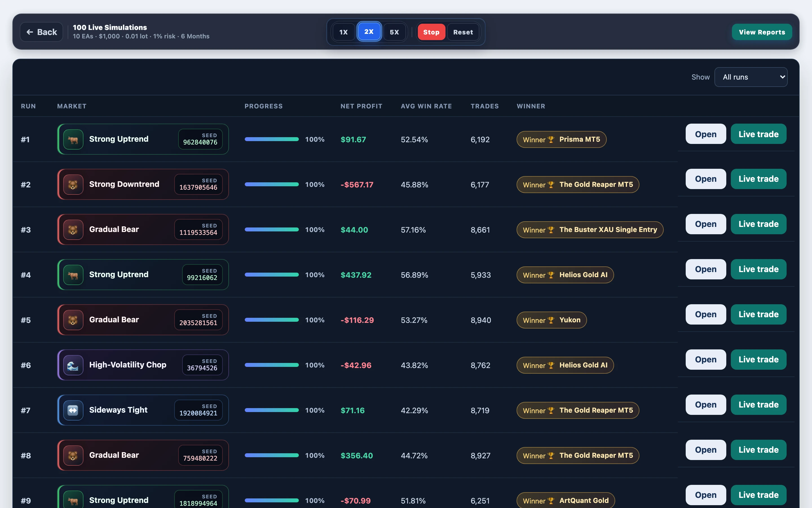Image resolution: width=812 pixels, height=508 pixels.
Task: Click the bull icon in run #4 Strong Uptrend
Action: click(x=73, y=275)
